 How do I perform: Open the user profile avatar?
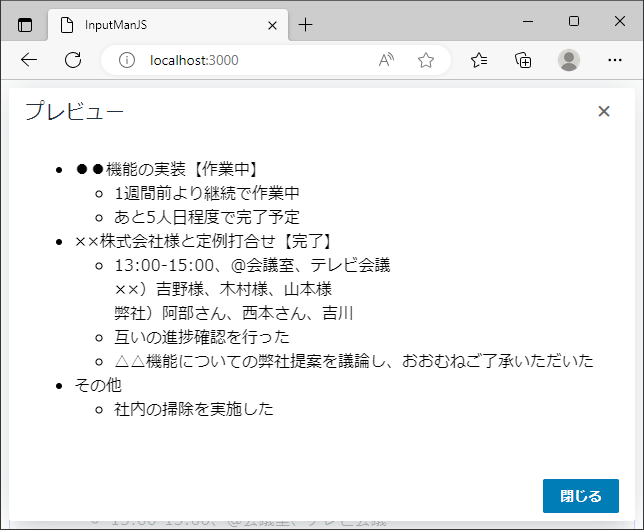point(569,60)
